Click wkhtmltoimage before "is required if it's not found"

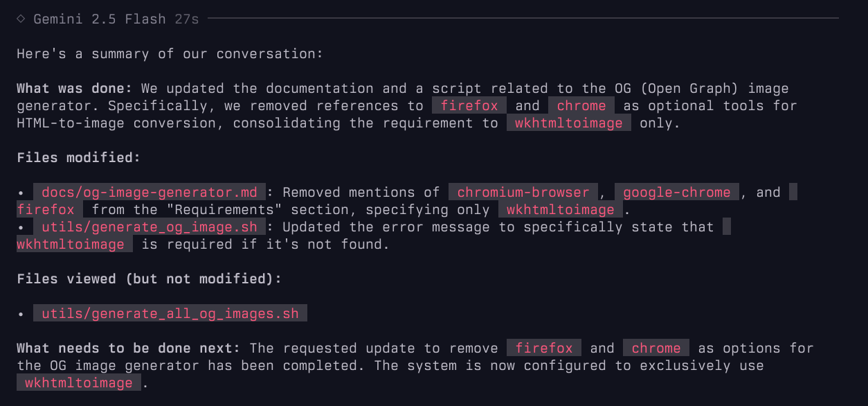pos(71,244)
